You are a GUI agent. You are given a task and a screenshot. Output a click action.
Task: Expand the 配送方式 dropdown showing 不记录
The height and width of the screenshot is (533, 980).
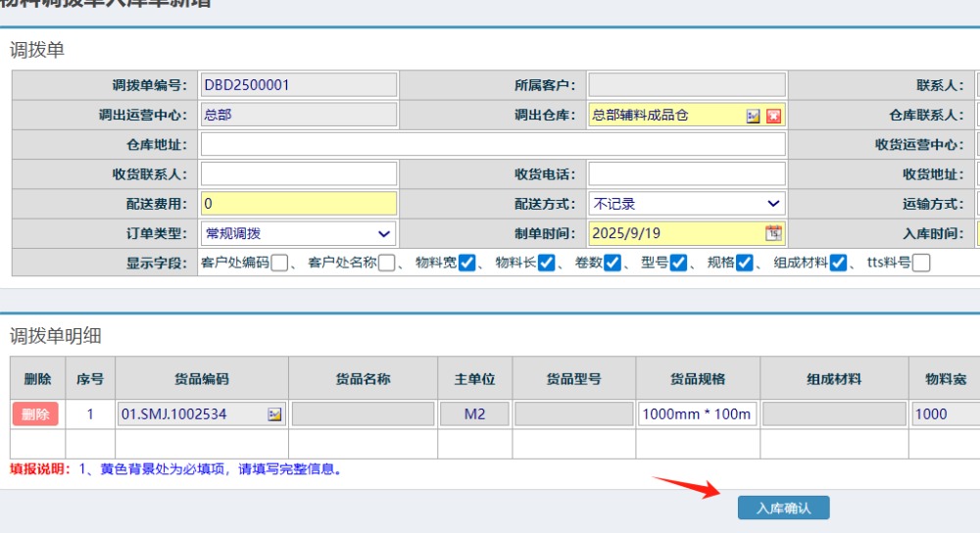[686, 204]
